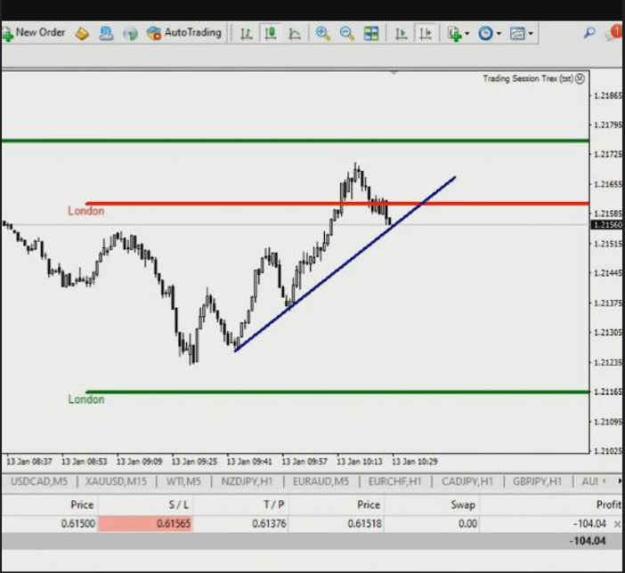The height and width of the screenshot is (573, 625).
Task: Expand the Indicators list dropdown arrow
Action: coord(467,34)
